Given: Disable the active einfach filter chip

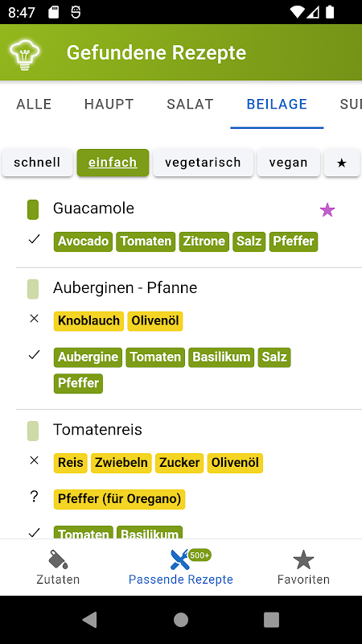Looking at the screenshot, I should click(x=113, y=163).
